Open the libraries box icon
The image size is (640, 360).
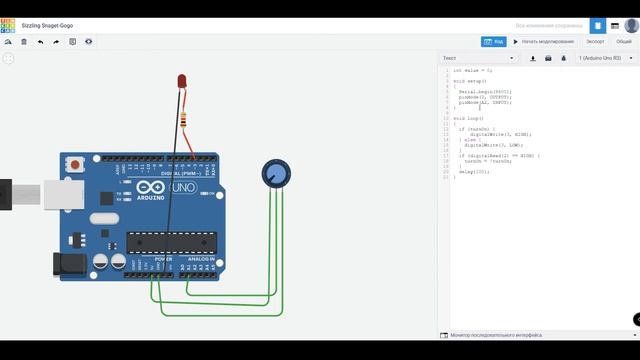[x=548, y=58]
